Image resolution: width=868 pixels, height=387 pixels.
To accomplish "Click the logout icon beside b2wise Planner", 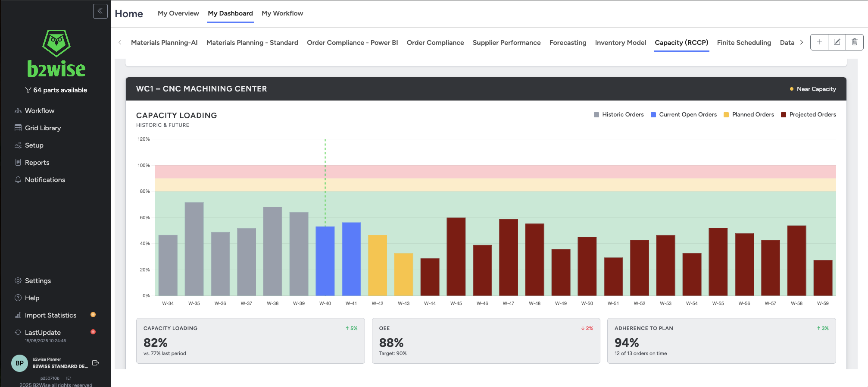I will pos(96,363).
